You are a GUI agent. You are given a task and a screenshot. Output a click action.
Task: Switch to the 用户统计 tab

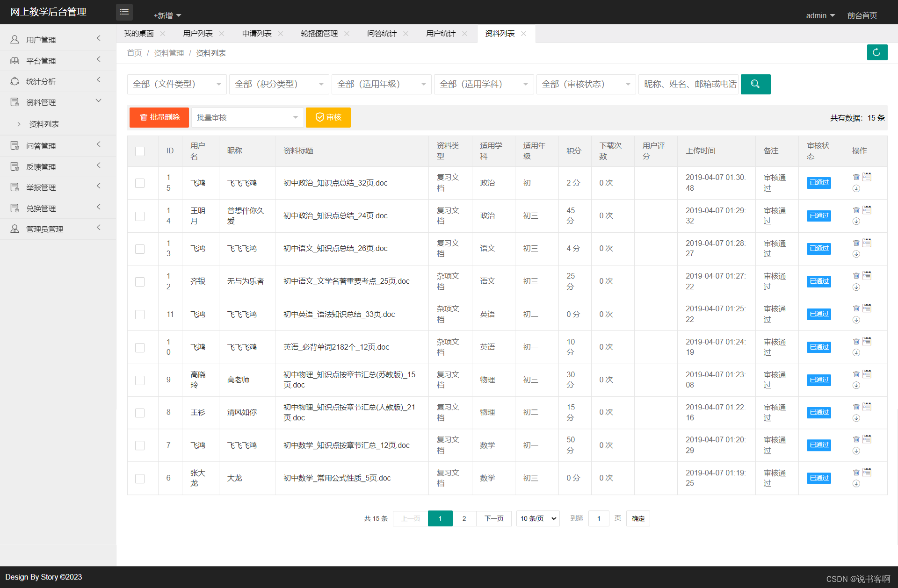click(441, 34)
